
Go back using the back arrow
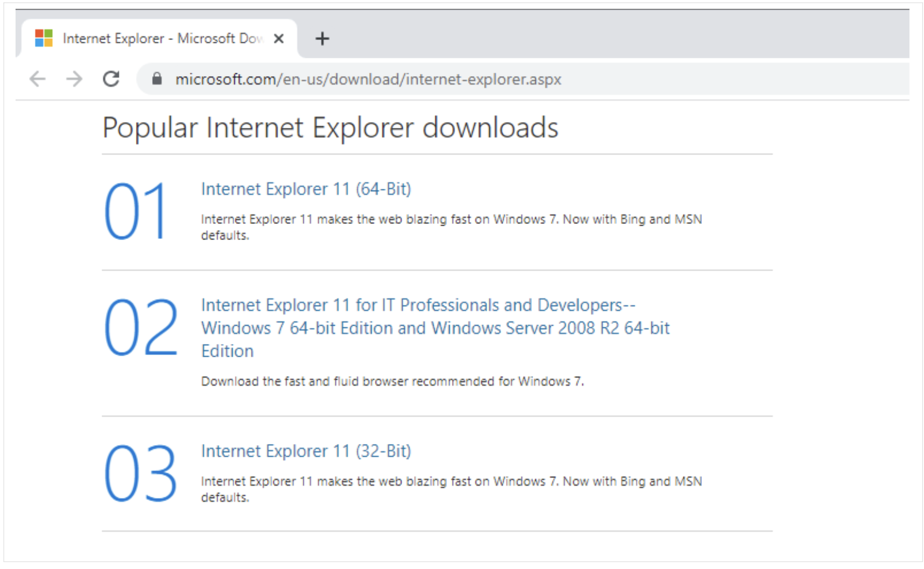(37, 79)
